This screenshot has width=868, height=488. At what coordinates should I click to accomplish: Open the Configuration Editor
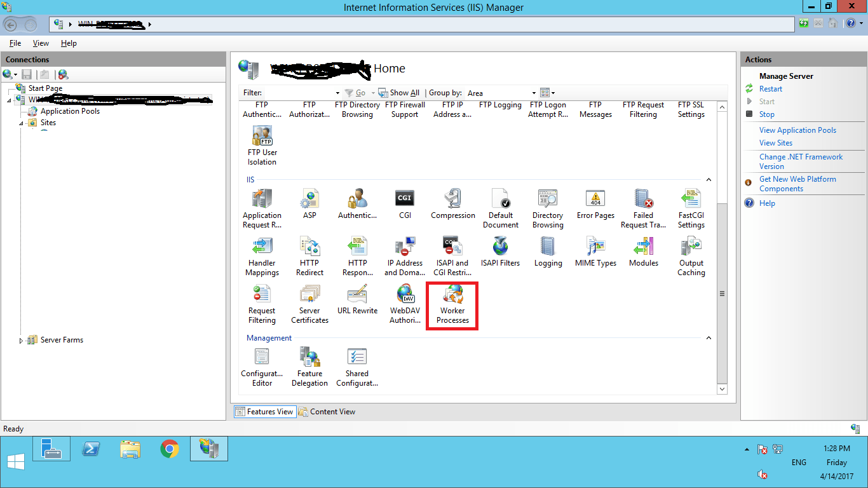point(262,367)
